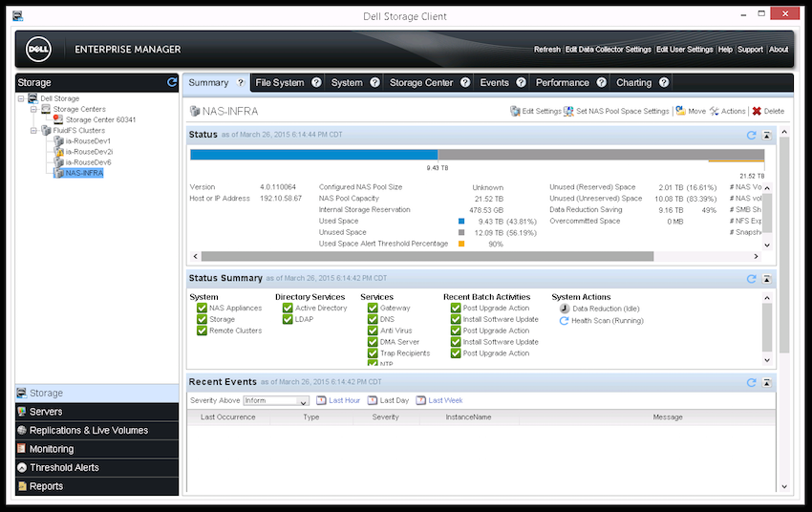Image resolution: width=812 pixels, height=512 pixels.
Task: Open help for the Charting tab
Action: [x=664, y=82]
